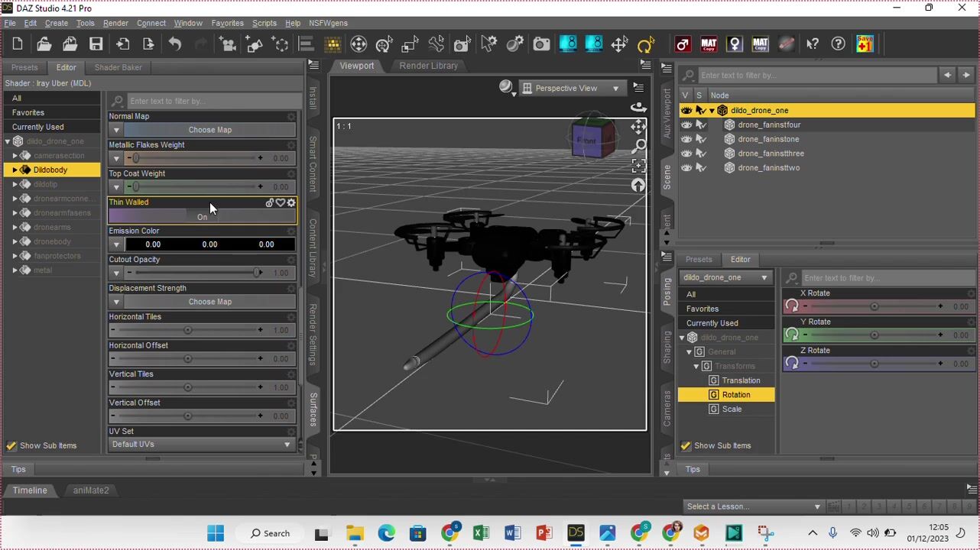Toggle visibility eye for drone_faninstfour
Image resolution: width=980 pixels, height=550 pixels.
[686, 125]
